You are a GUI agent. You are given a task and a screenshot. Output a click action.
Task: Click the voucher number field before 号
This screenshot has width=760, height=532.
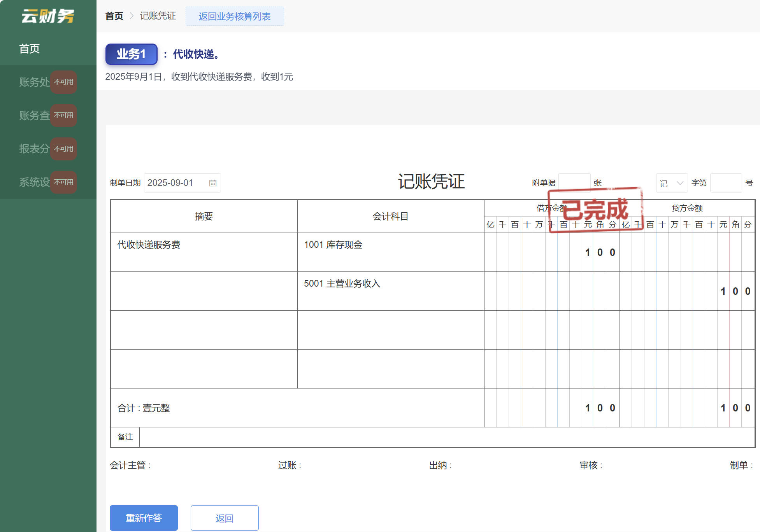coord(726,183)
